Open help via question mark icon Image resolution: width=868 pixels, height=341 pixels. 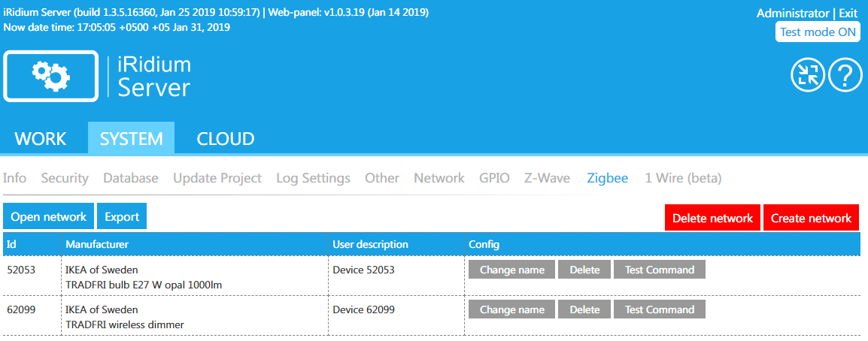[x=845, y=76]
